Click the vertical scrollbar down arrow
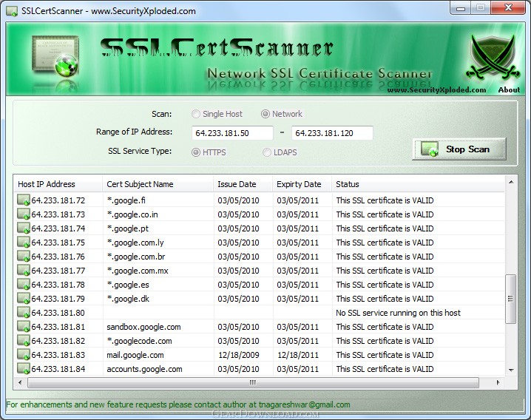The image size is (531, 420). 511,370
